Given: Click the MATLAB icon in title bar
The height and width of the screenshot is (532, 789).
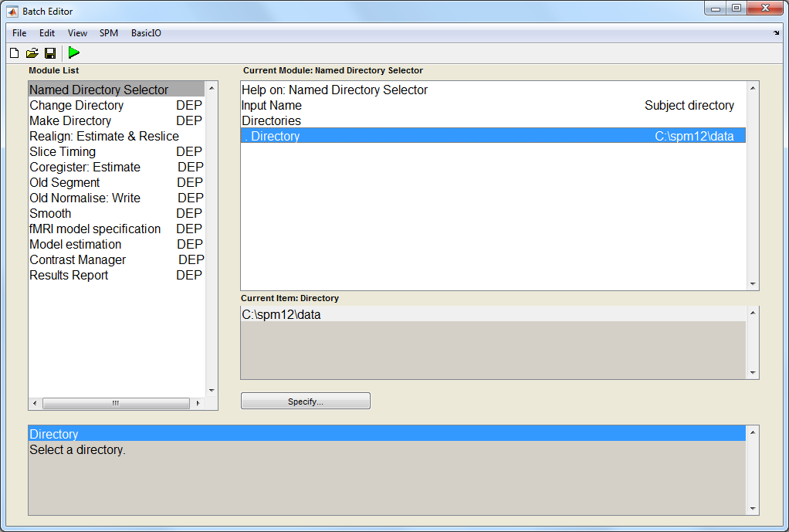Looking at the screenshot, I should point(12,12).
